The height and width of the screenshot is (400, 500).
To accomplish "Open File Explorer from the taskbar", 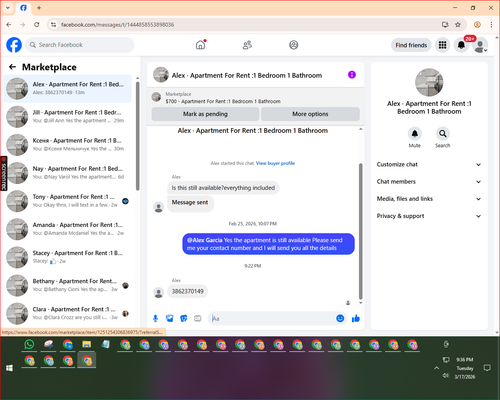I will [x=87, y=344].
